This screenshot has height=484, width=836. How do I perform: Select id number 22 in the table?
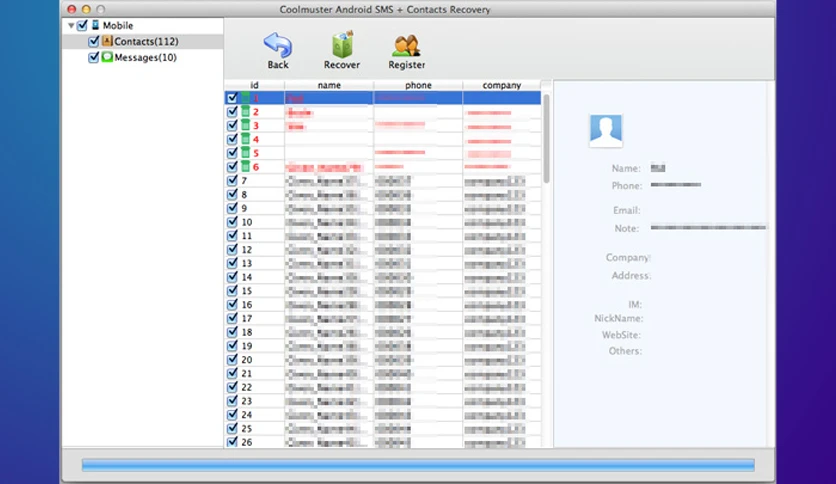pyautogui.click(x=247, y=387)
